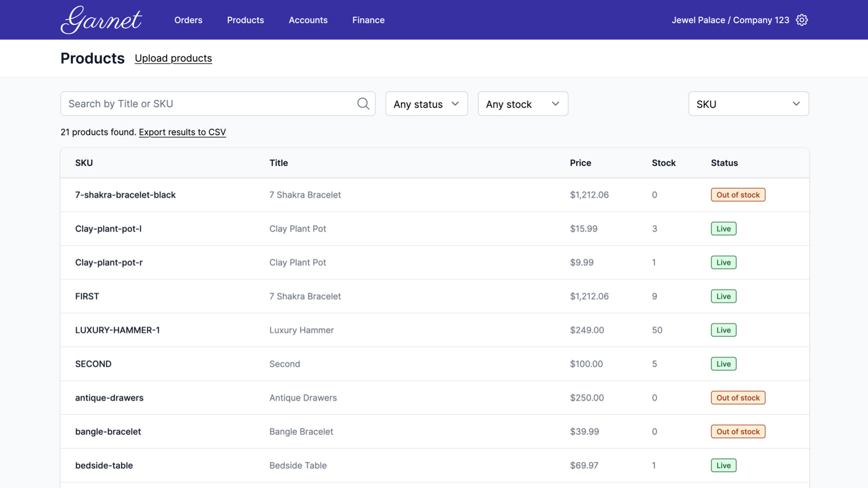Click the Garnet logo
The image size is (868, 488).
point(101,20)
